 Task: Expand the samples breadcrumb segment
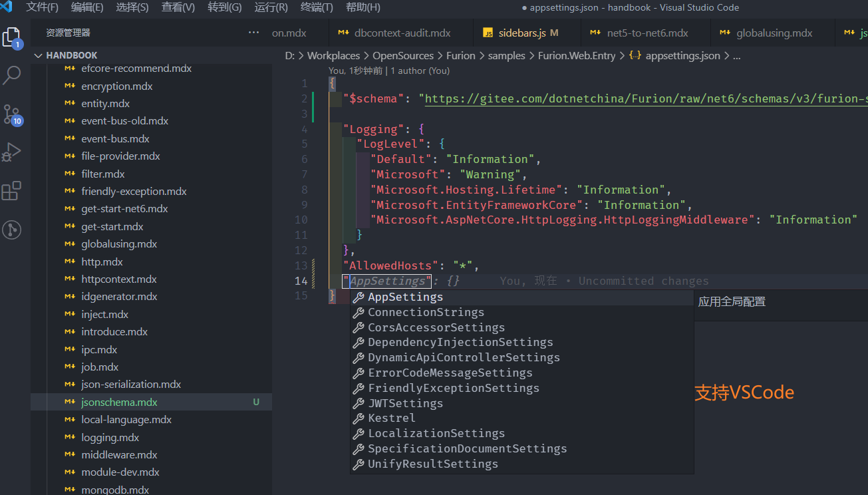(506, 56)
